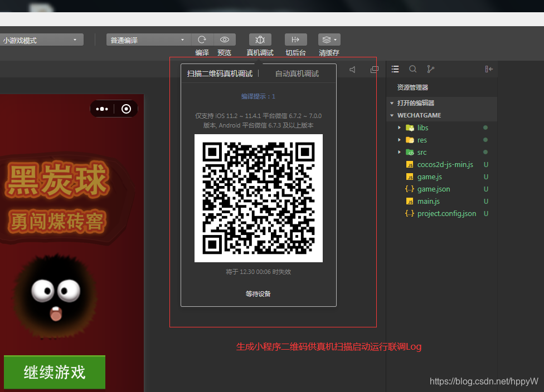Detach simulator with the pop-out window icon

pos(375,70)
